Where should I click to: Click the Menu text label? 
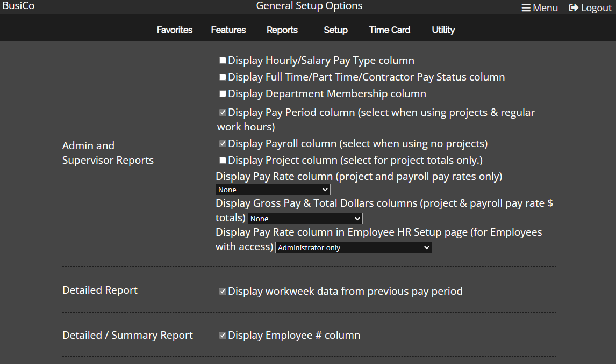click(545, 8)
